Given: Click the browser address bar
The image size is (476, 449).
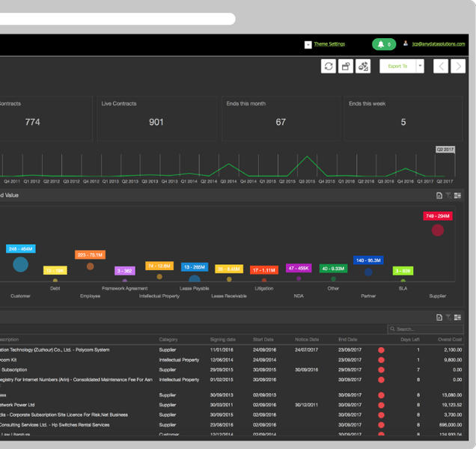Looking at the screenshot, I should 118,19.
